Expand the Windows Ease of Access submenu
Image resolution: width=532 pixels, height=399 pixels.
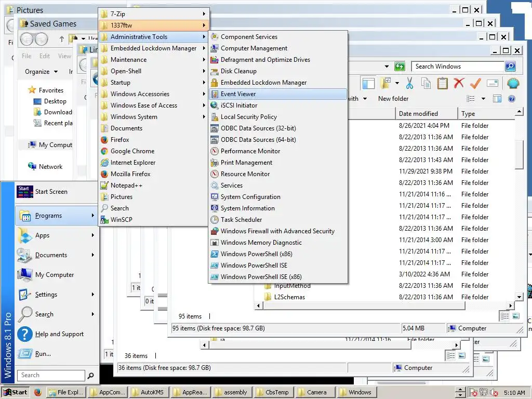pyautogui.click(x=153, y=105)
